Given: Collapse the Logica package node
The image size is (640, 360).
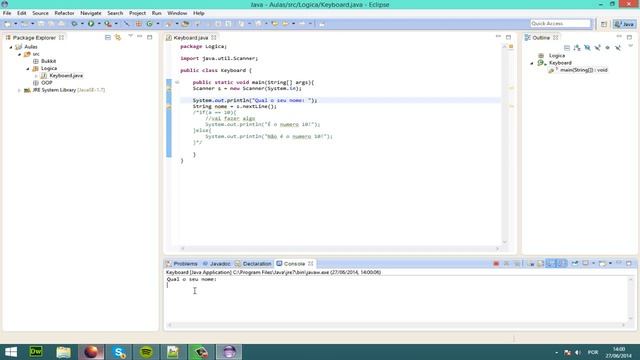Looking at the screenshot, I should coord(28,69).
